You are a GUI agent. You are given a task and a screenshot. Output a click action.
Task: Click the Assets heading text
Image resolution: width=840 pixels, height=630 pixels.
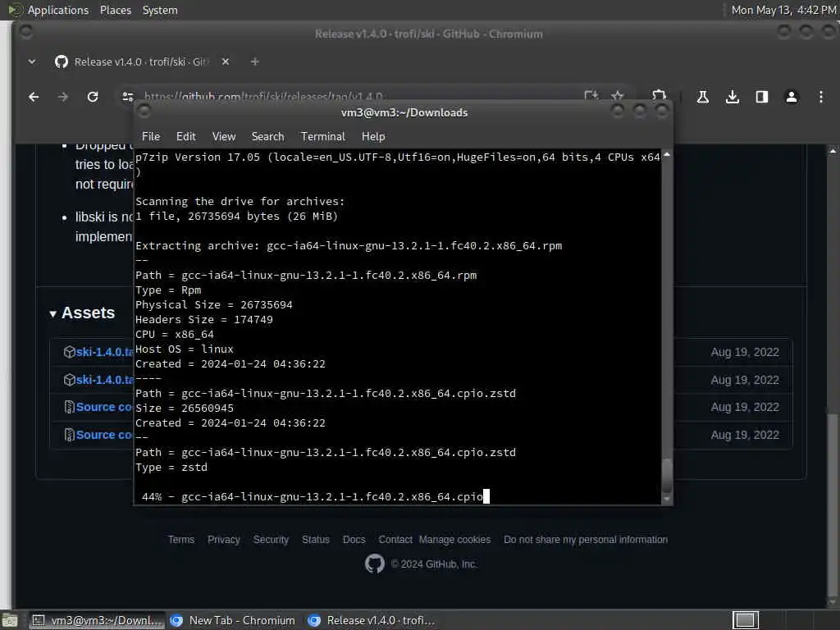pyautogui.click(x=89, y=313)
